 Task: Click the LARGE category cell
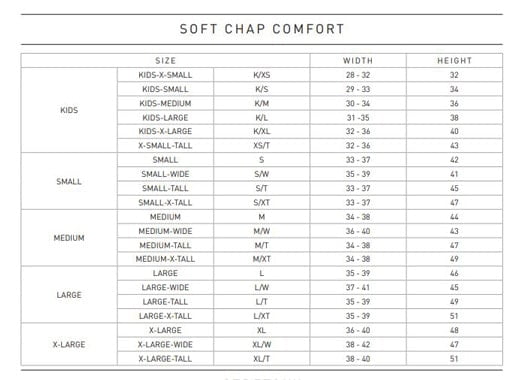point(69,295)
